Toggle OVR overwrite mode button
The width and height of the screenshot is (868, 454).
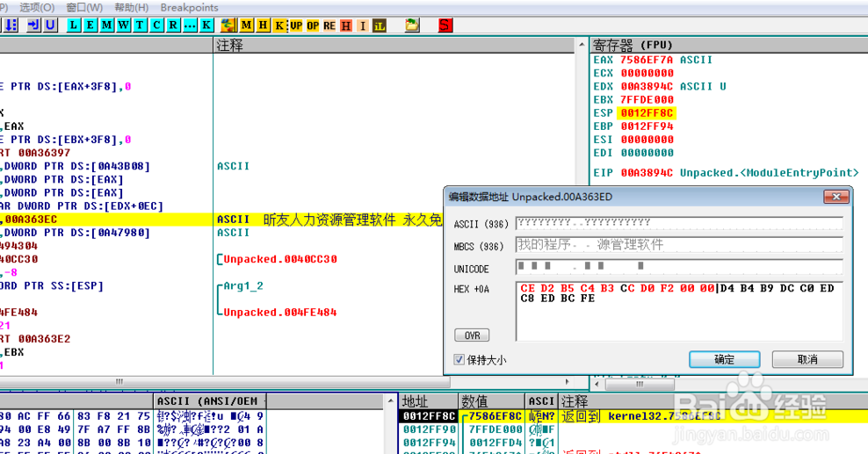pos(471,335)
